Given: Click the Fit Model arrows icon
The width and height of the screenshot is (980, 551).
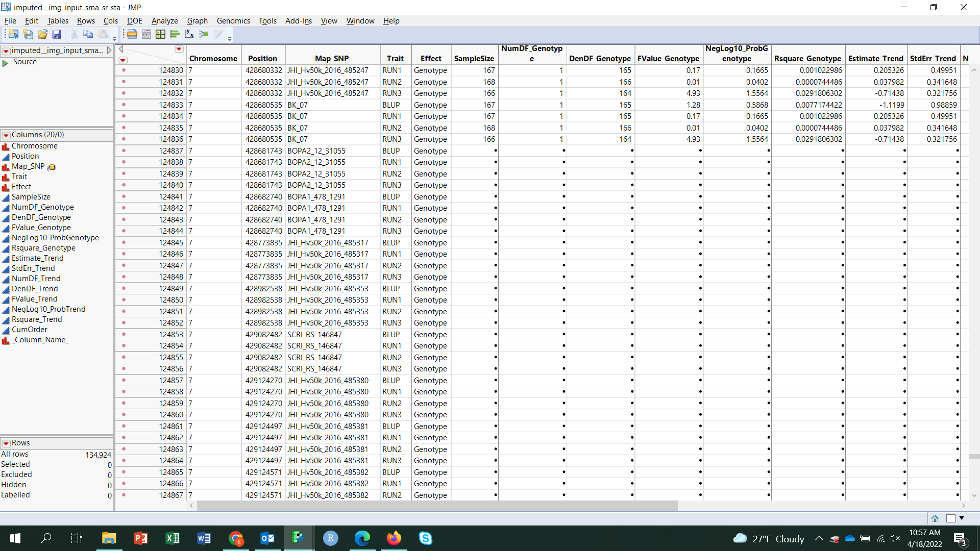Looking at the screenshot, I should pyautogui.click(x=204, y=34).
